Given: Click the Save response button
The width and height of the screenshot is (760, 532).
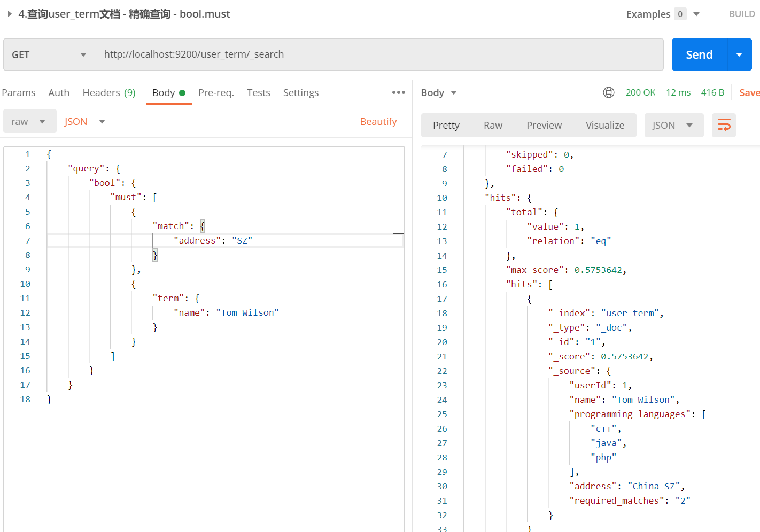Looking at the screenshot, I should pos(749,92).
